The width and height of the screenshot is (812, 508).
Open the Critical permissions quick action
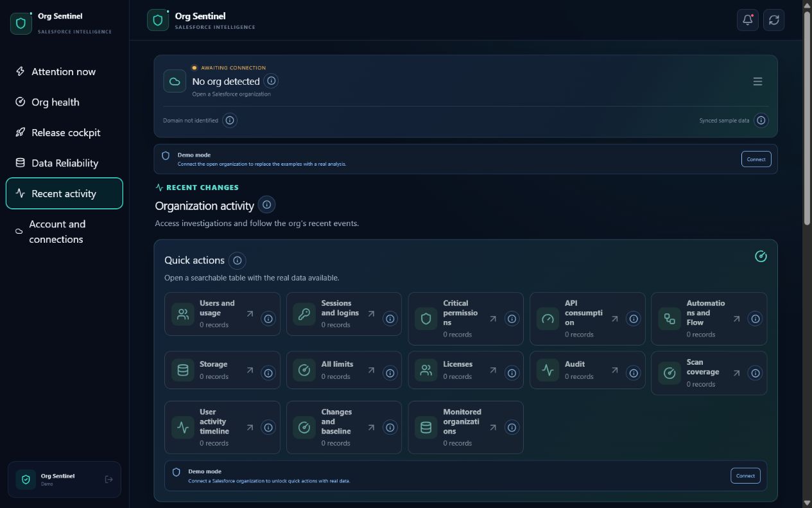point(465,319)
